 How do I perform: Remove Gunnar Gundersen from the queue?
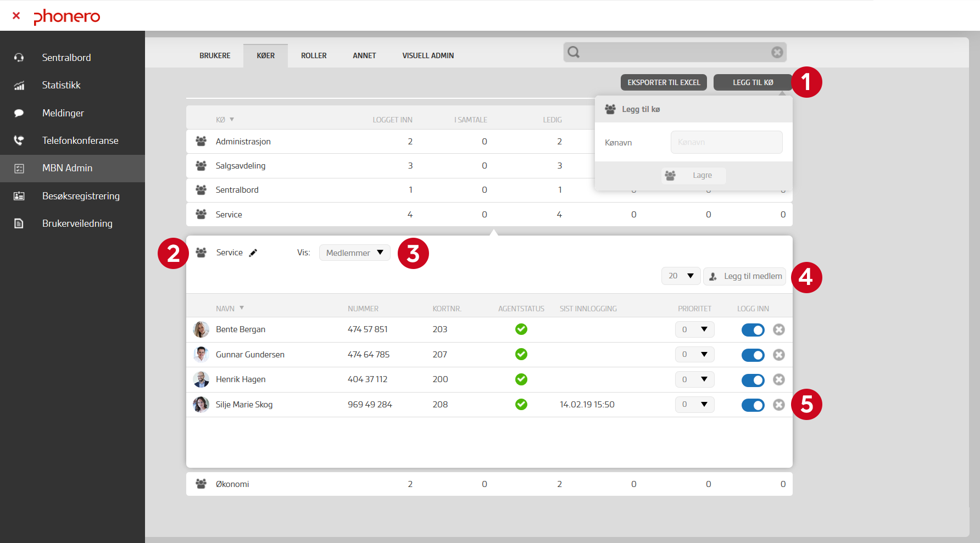(x=779, y=355)
